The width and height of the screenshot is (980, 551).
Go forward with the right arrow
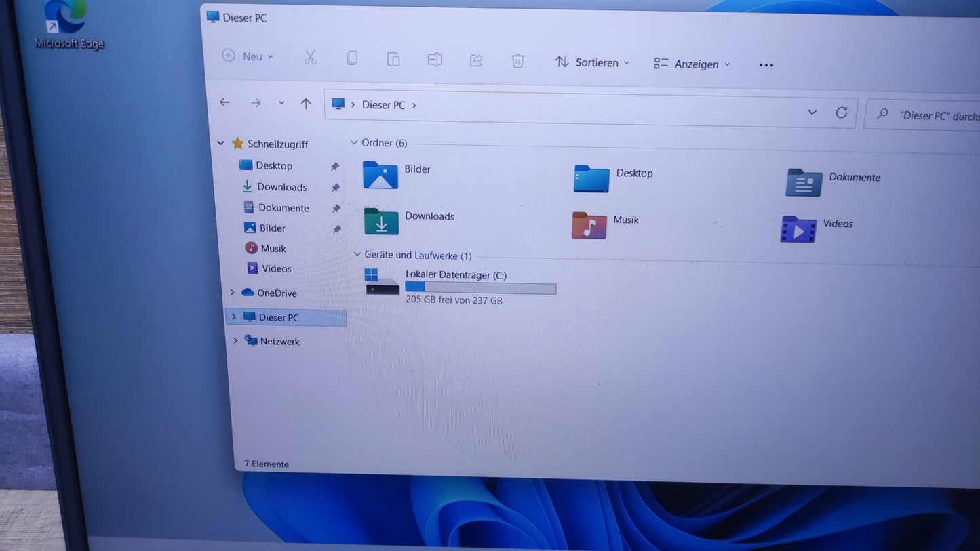point(256,103)
